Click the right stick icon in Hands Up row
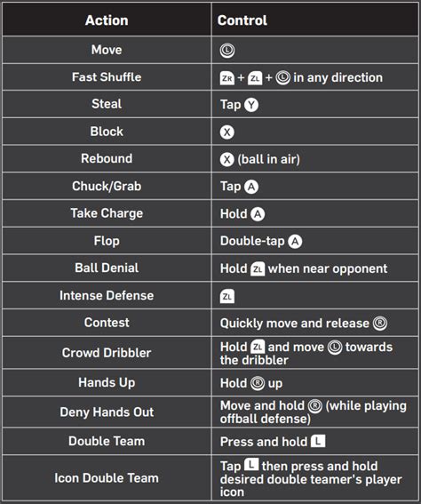 pos(258,383)
